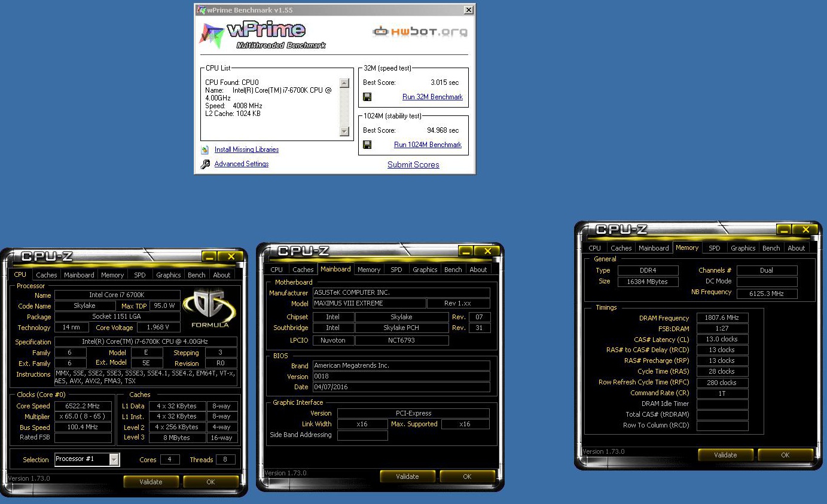Click OK in Mainboard window

[467, 476]
